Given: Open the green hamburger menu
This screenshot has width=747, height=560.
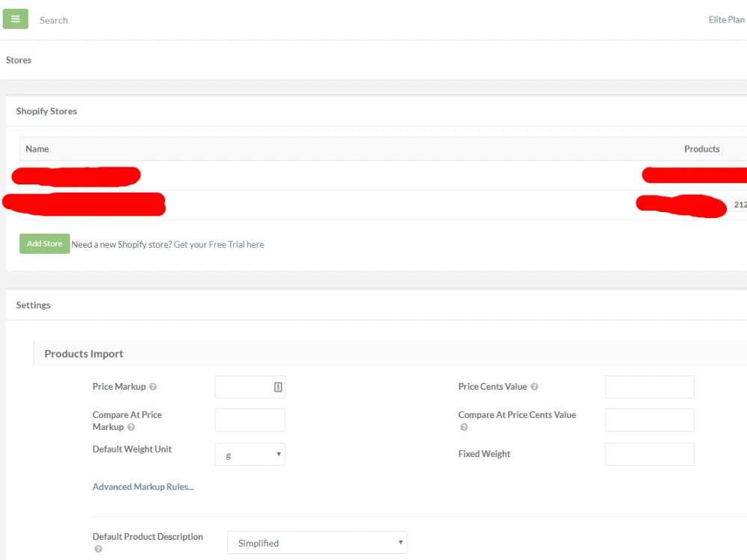Looking at the screenshot, I should [15, 19].
